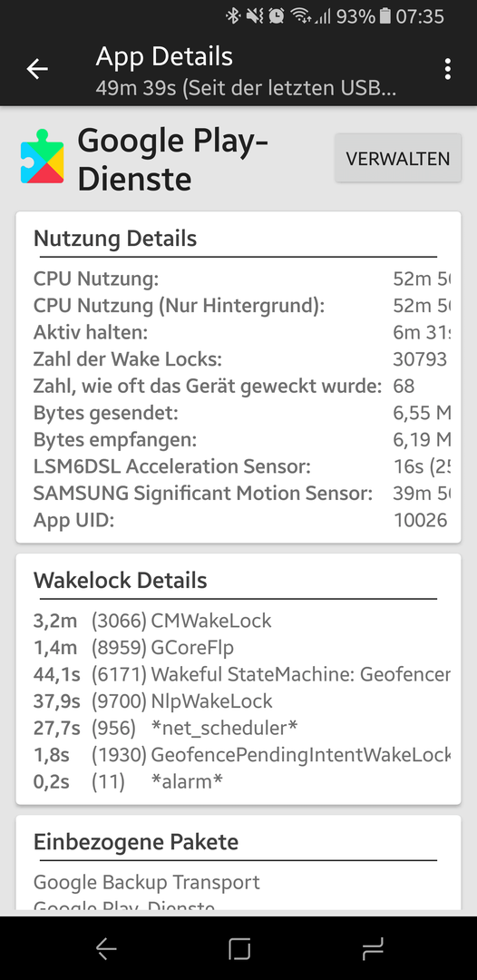Open recent apps from the navigation bar
Screen dimensions: 477x980
[x=372, y=949]
